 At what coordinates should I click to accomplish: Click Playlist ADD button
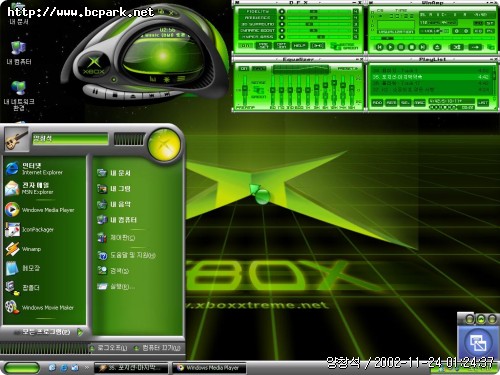377,103
